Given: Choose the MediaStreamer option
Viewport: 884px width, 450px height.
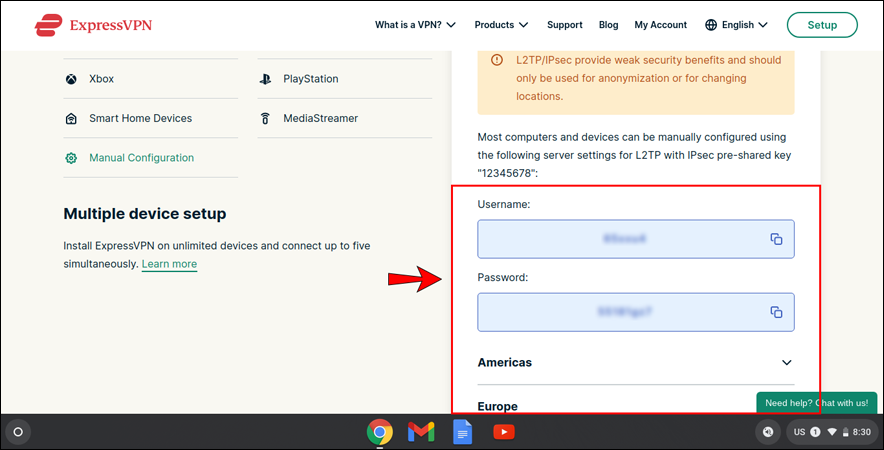Looking at the screenshot, I should pyautogui.click(x=344, y=118).
